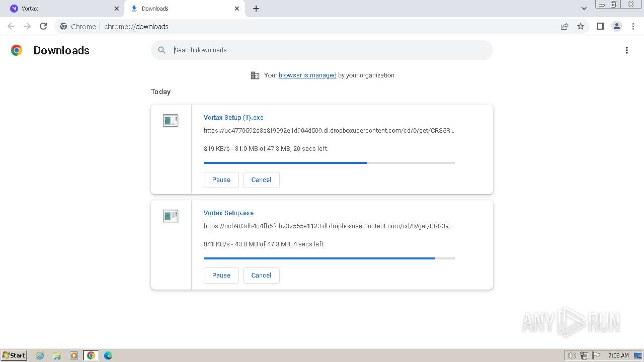Screen dimensions: 644x362
Task: Open the 'browser is managed' link
Action: click(307, 75)
